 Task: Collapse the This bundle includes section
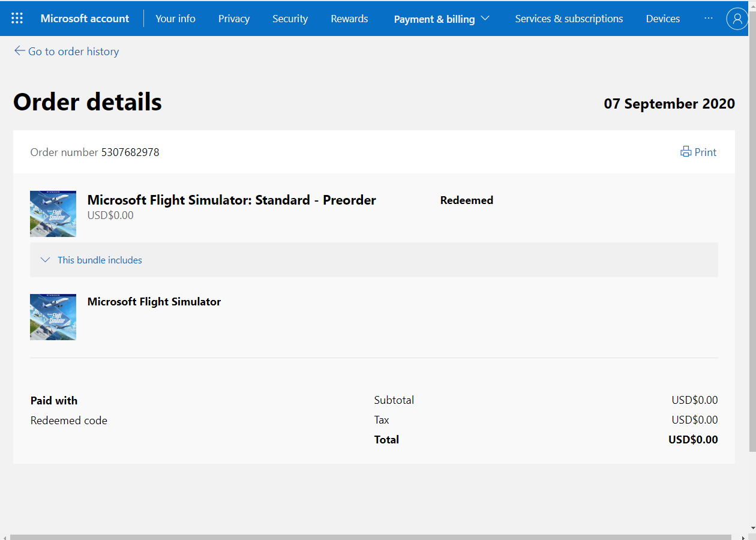point(45,260)
